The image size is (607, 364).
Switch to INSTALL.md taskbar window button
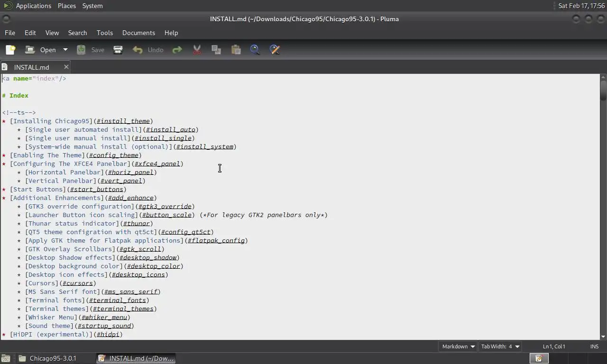137,358
